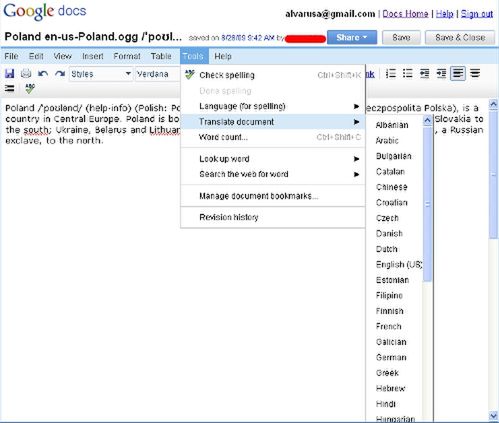Choose Chinese as translation language
Image resolution: width=499 pixels, height=423 pixels.
point(391,187)
